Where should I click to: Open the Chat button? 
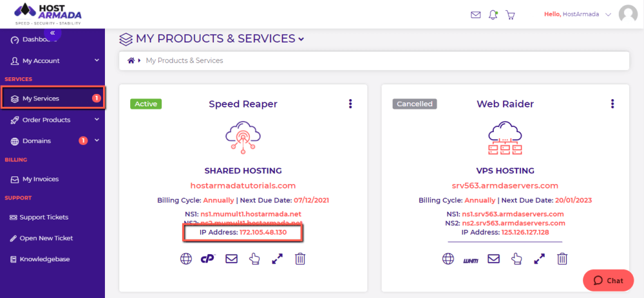(x=609, y=281)
